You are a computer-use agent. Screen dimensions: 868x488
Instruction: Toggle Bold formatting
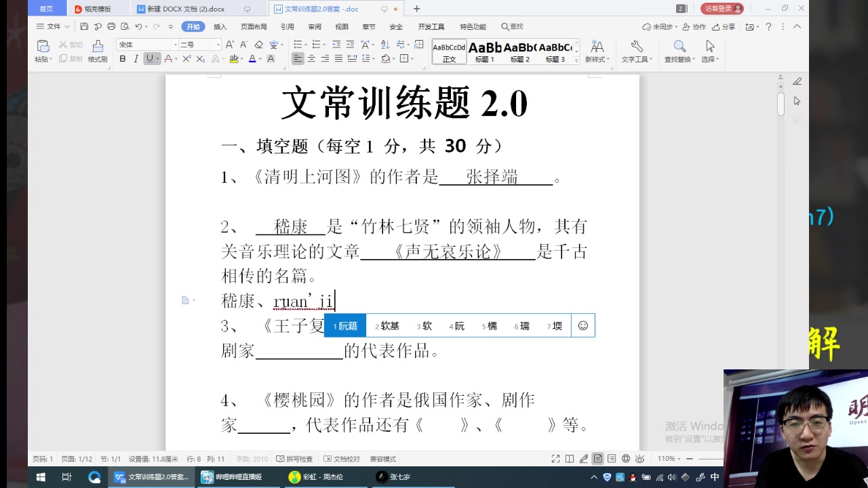pyautogui.click(x=123, y=59)
